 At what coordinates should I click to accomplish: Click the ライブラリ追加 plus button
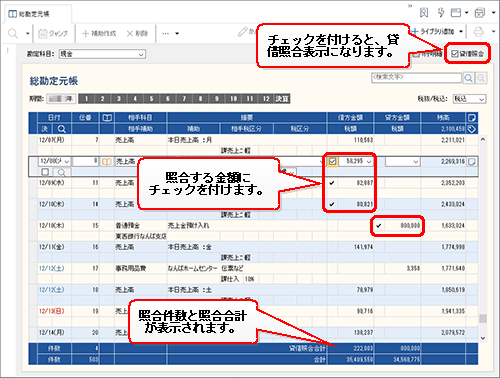tap(433, 32)
